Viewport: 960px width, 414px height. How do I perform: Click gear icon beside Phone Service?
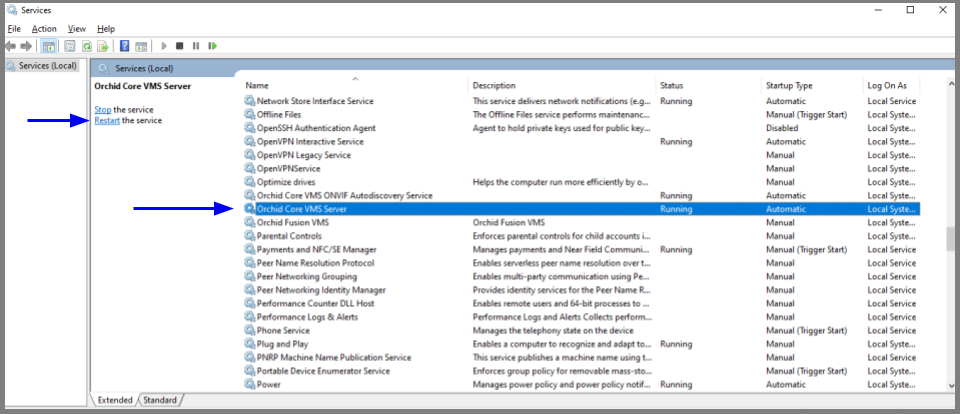pos(249,330)
